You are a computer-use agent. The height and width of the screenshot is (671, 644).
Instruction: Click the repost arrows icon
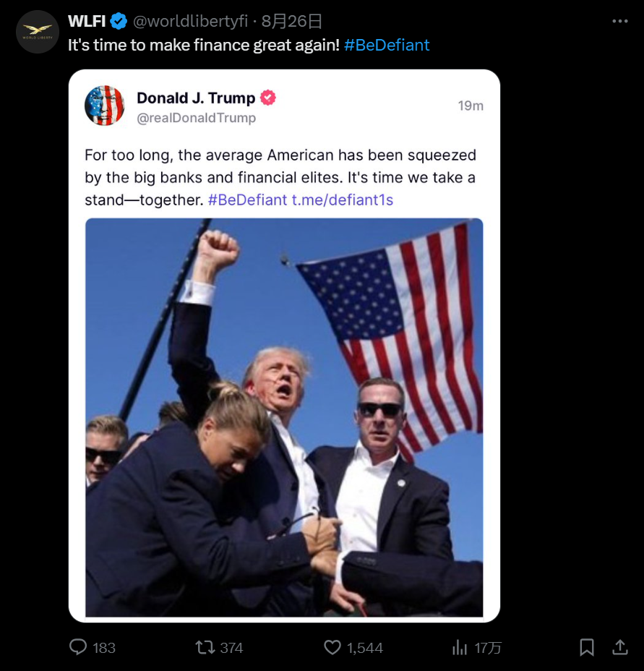(x=205, y=647)
